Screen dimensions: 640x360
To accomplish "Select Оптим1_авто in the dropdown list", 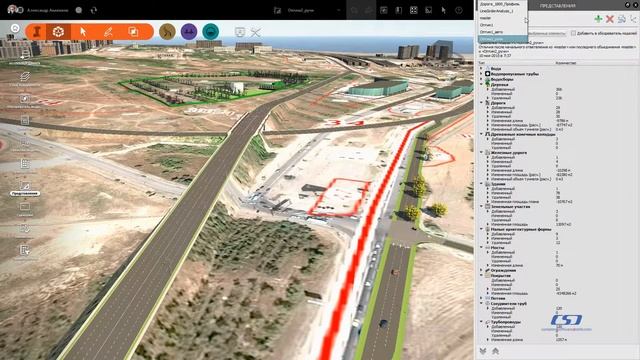I will click(502, 32).
